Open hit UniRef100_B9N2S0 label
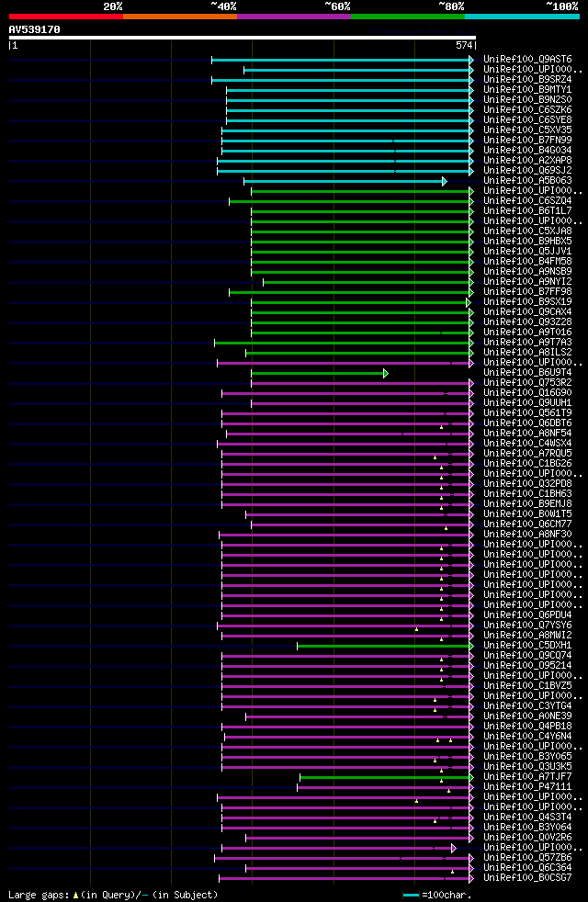 (x=527, y=100)
